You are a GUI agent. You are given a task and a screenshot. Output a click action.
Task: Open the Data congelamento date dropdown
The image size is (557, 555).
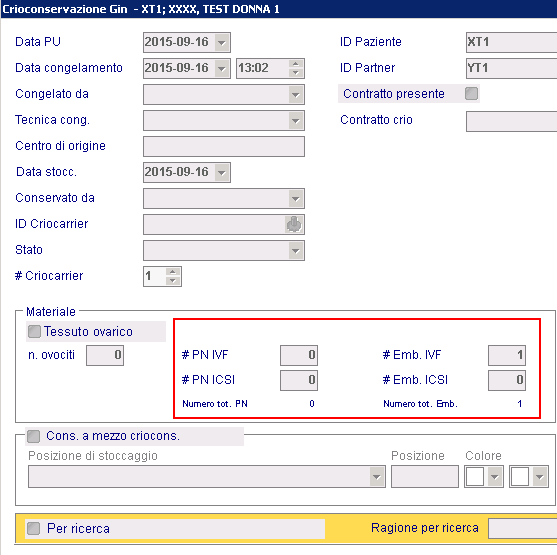222,68
